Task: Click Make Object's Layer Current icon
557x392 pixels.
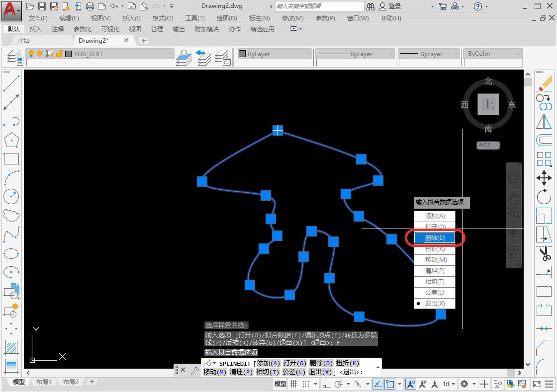Action: tap(184, 58)
